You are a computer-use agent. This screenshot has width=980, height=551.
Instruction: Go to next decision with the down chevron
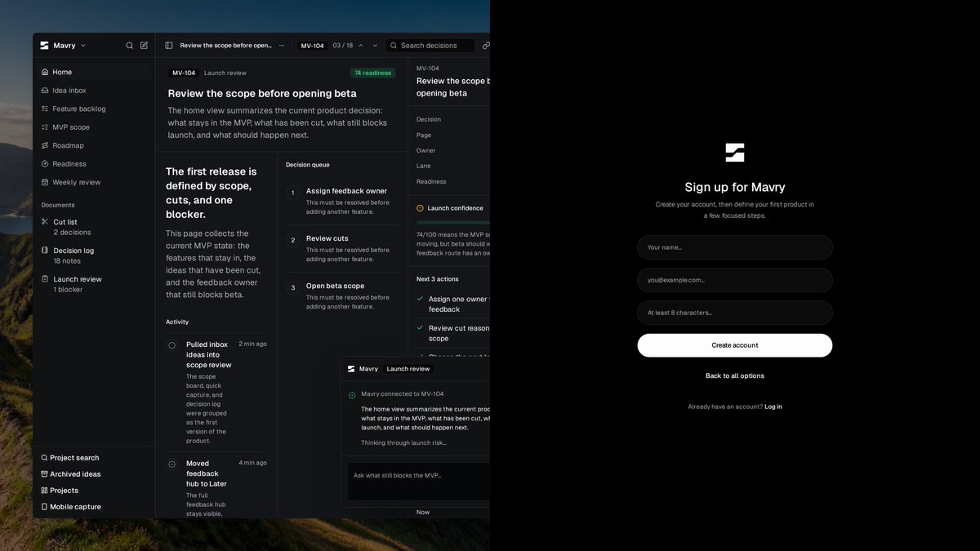[375, 46]
